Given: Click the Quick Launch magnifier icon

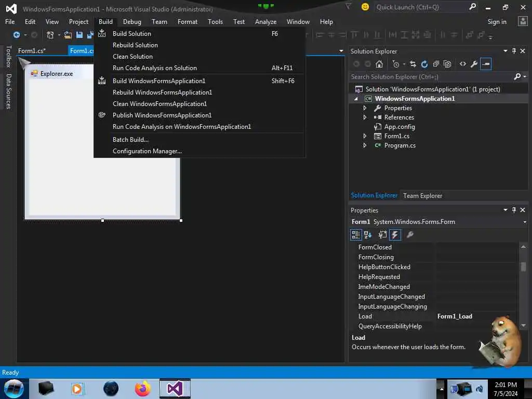Looking at the screenshot, I should [472, 7].
